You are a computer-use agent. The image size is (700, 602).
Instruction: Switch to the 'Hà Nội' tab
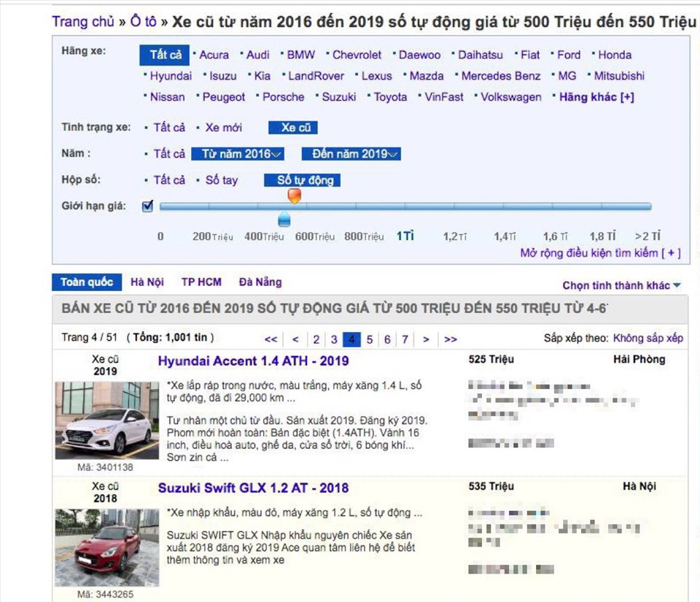click(147, 282)
